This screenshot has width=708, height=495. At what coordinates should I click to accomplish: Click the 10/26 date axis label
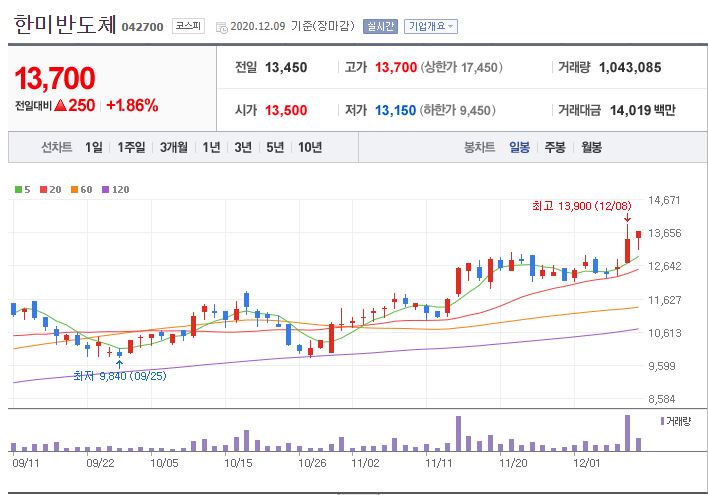click(x=312, y=463)
